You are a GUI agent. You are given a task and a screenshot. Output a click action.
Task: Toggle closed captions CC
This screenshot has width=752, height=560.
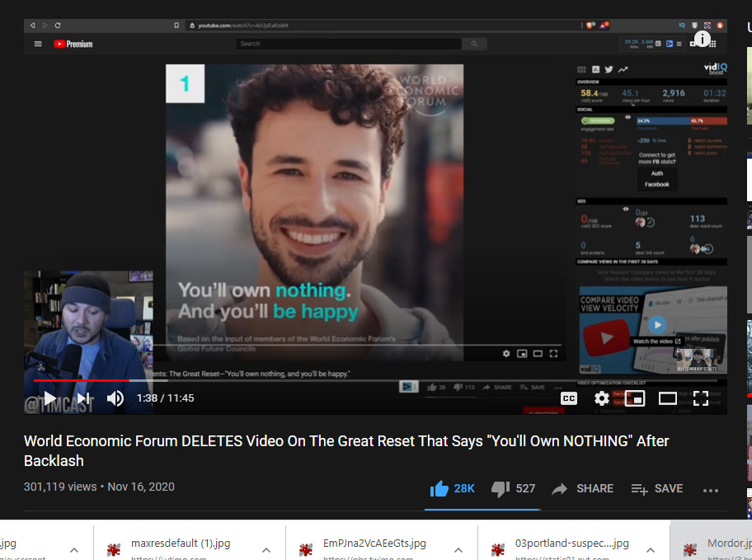point(569,398)
